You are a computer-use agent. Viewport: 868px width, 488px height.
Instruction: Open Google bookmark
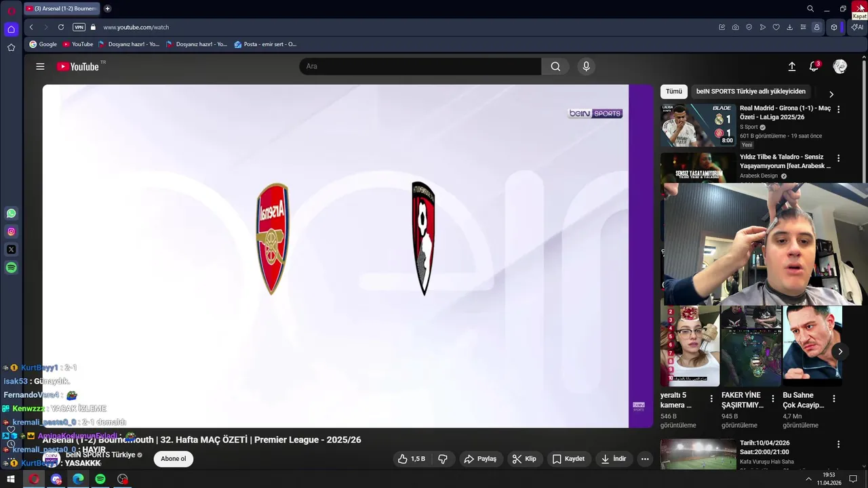point(43,44)
